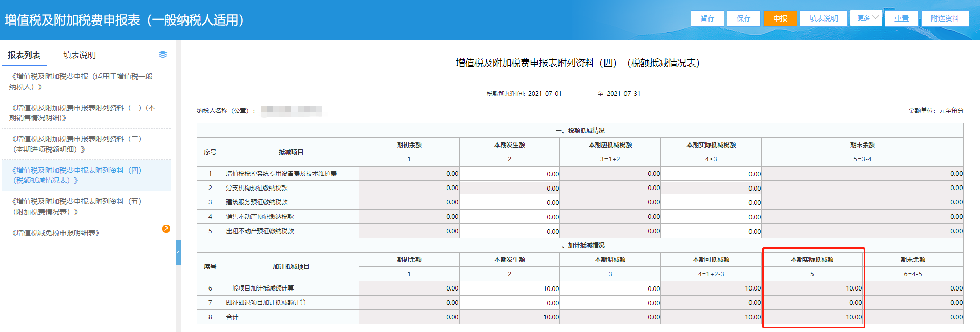Click the tax period end date field 2021-07-31
The height and width of the screenshot is (332, 980).
pos(638,94)
